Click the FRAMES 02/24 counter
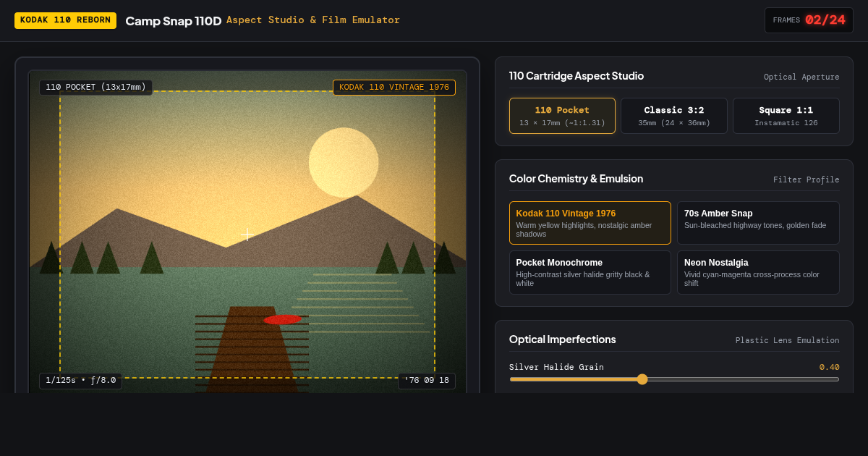Image resolution: width=868 pixels, height=456 pixels. click(809, 20)
